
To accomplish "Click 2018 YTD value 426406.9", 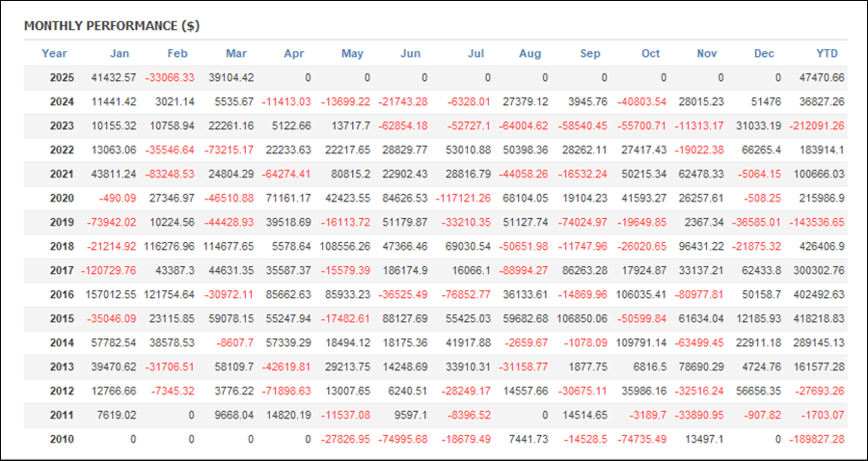I will click(x=819, y=247).
